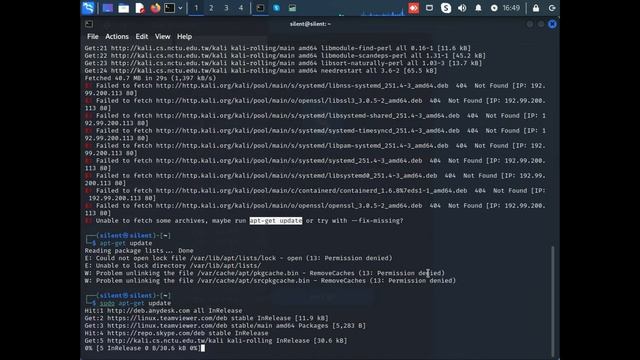Click the show desktop panel icon
Image resolution: width=640 pixels, height=360 pixels.
click(x=108, y=8)
